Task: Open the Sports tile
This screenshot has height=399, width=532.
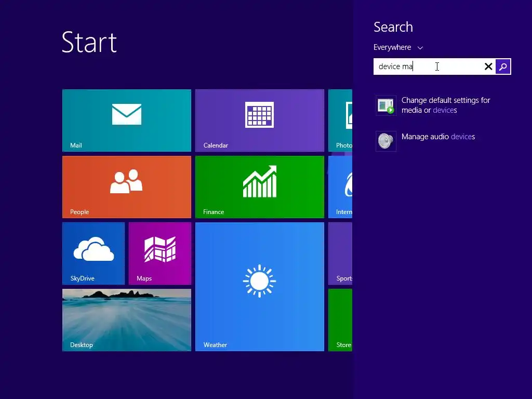Action: point(340,254)
